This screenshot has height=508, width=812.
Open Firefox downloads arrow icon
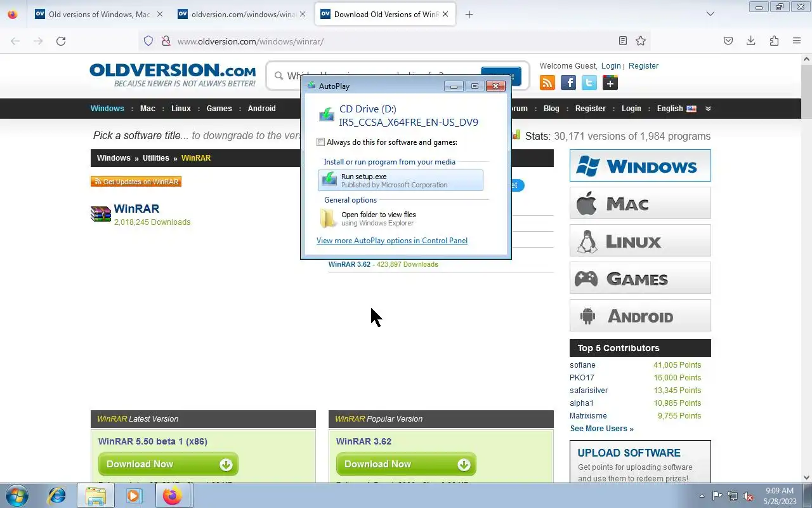pos(751,41)
